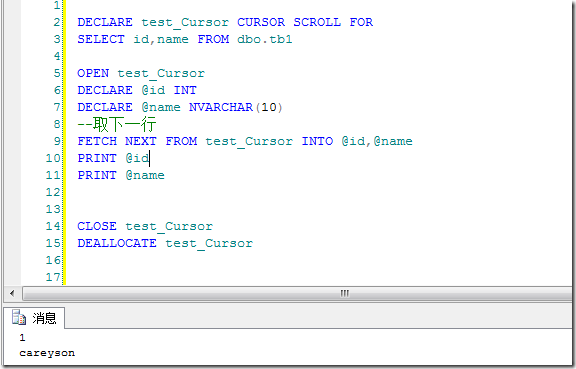This screenshot has height=369, width=576.
Task: Click the OPEN test_Cursor statement
Action: coord(141,74)
